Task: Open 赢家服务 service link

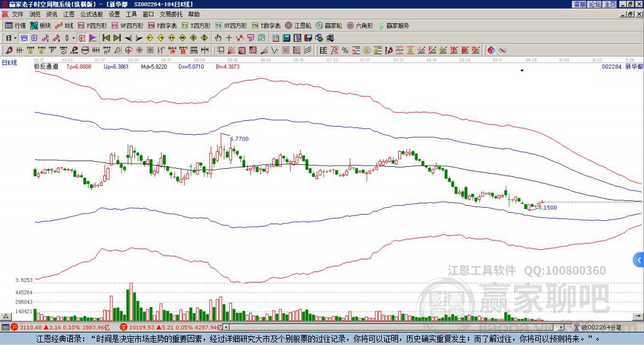Action: (x=394, y=25)
